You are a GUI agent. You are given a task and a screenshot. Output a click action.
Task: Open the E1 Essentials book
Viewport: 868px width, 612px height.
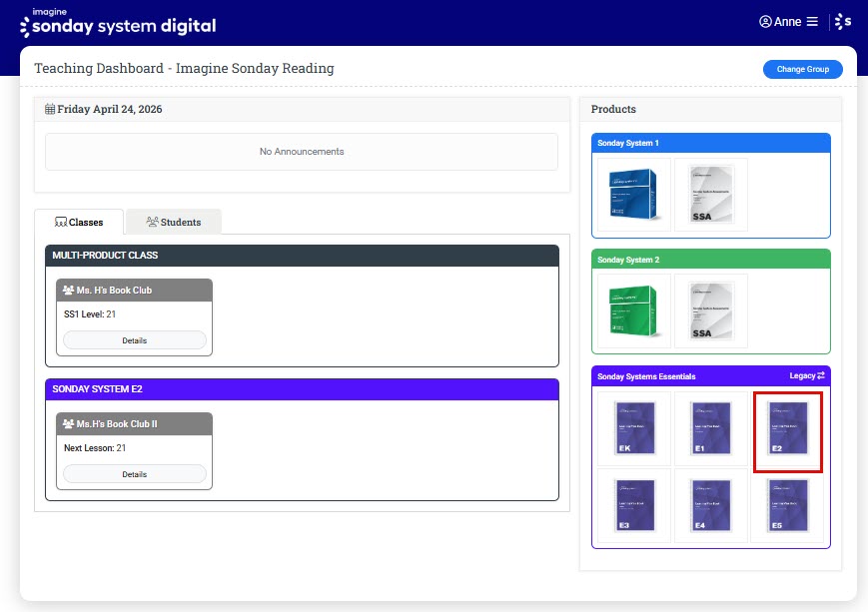pos(711,428)
